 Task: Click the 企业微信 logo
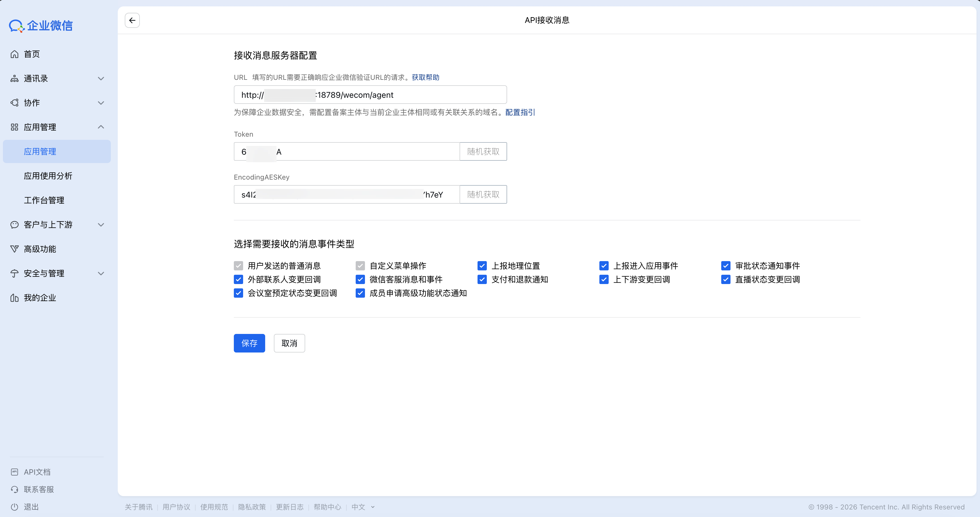41,26
